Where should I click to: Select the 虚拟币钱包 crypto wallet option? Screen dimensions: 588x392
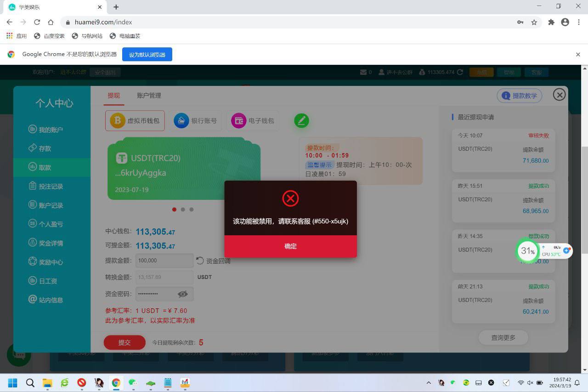pos(135,121)
